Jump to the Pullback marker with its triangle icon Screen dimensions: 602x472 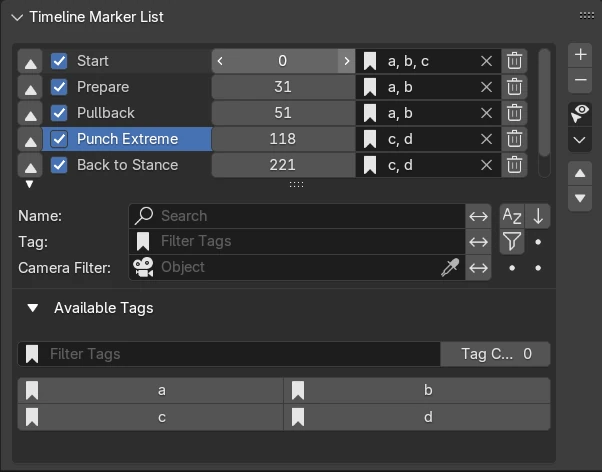click(x=30, y=114)
